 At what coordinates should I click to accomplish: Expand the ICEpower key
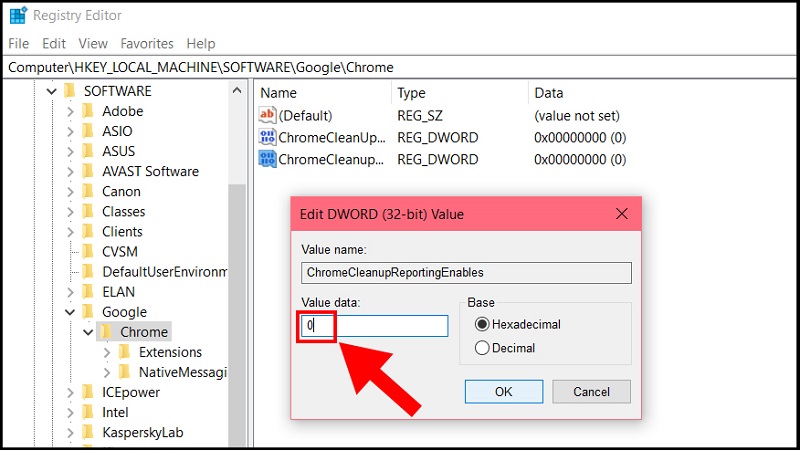point(70,393)
